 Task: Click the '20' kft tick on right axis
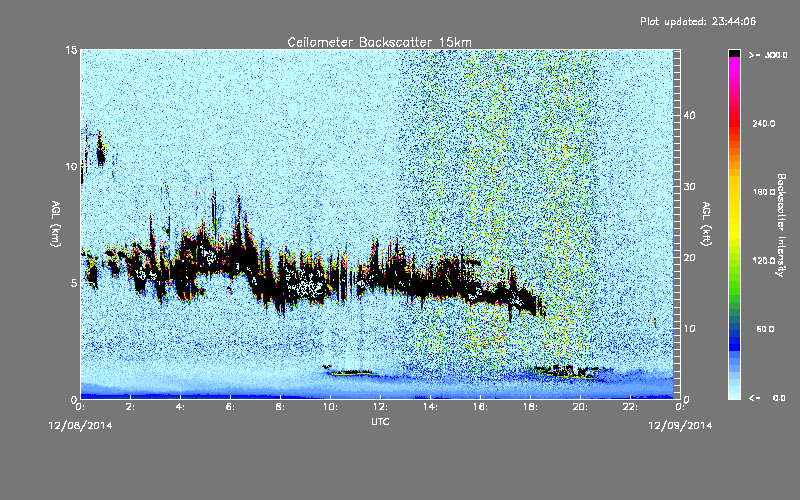[689, 257]
